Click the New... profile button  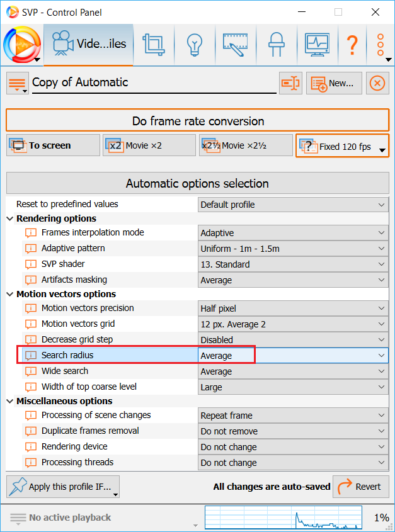[334, 83]
